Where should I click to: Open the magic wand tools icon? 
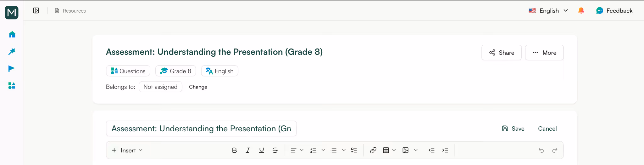click(x=12, y=51)
